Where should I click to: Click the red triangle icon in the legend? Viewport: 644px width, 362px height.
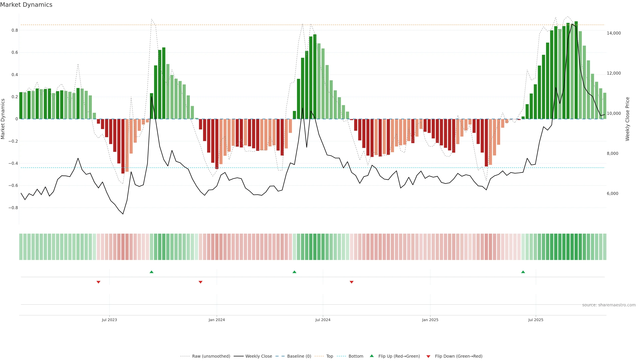(x=428, y=356)
